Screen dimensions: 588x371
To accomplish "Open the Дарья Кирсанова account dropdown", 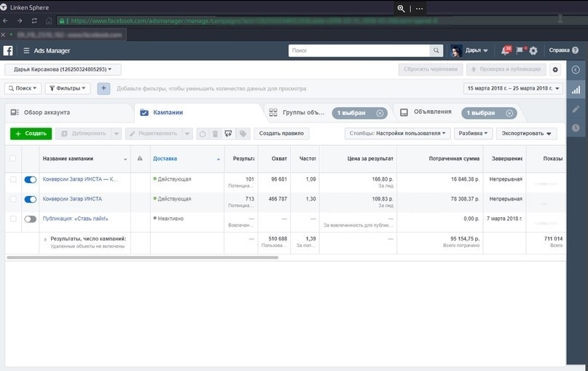I will 63,69.
